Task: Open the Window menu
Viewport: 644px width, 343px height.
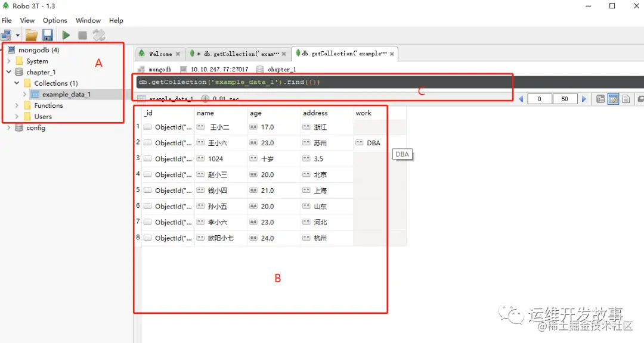Action: click(88, 20)
